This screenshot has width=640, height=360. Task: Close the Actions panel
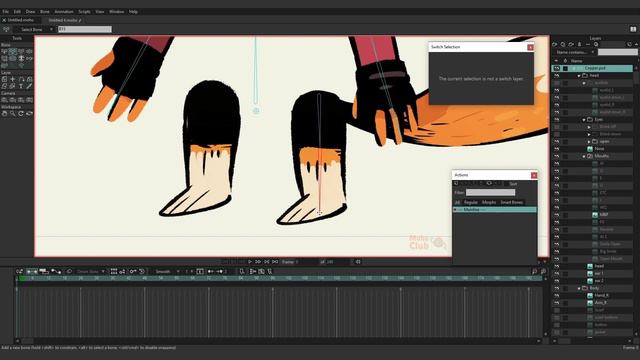pos(534,175)
